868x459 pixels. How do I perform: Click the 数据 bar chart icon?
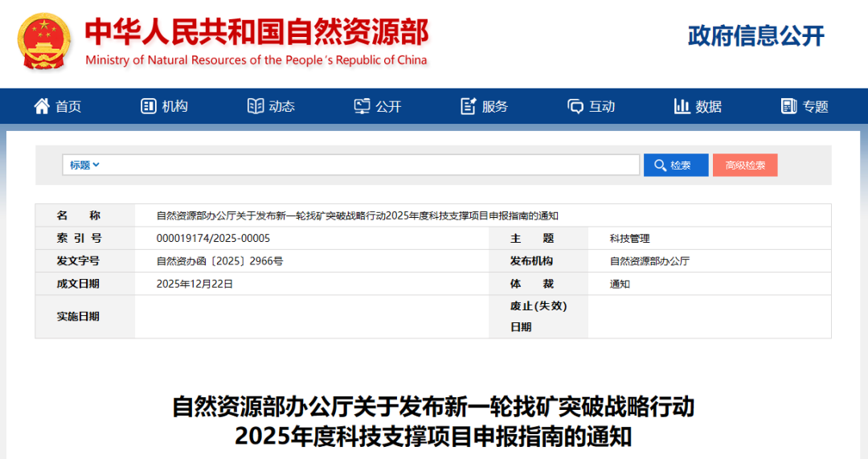[682, 106]
